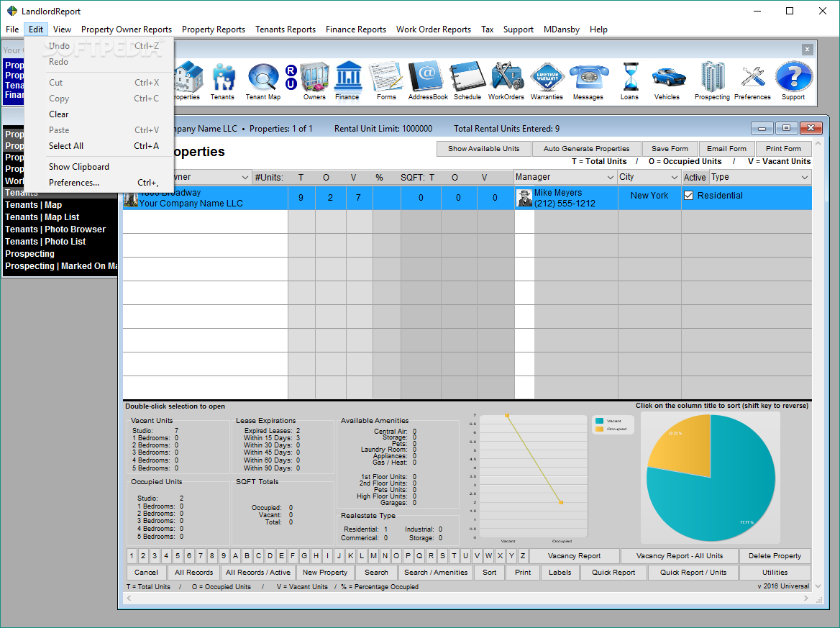840x628 pixels.
Task: Open the Work Order Reports menu
Action: click(434, 29)
